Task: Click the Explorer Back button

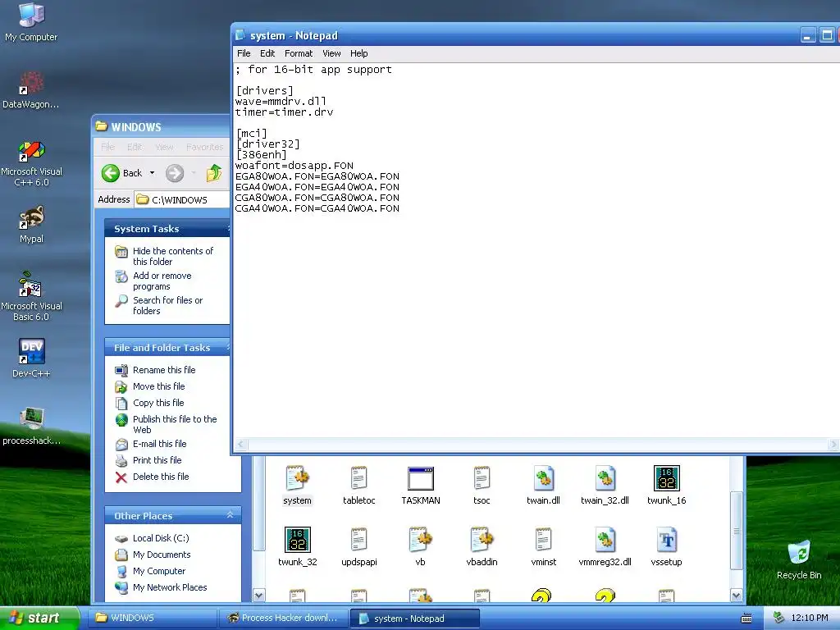Action: pyautogui.click(x=122, y=173)
